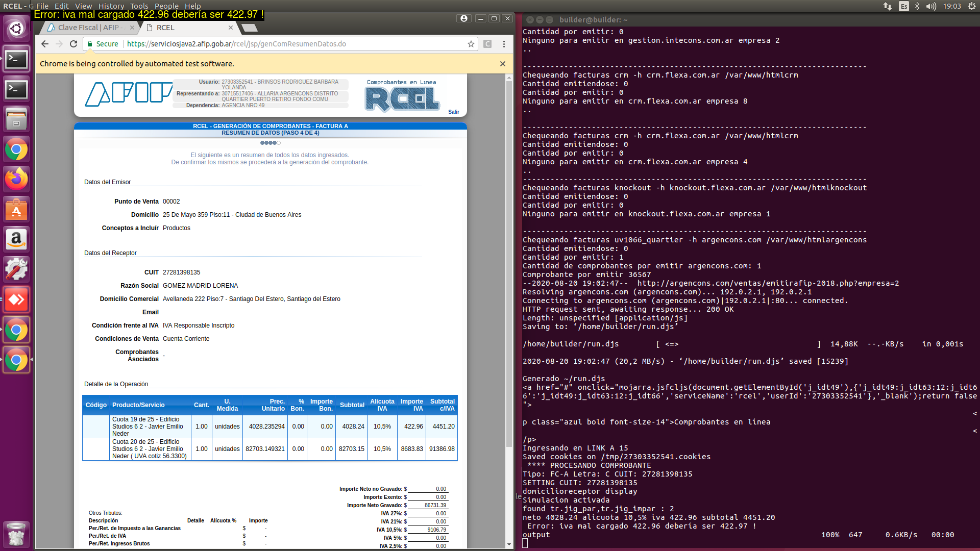Close the Clave Fiscal AFIP tab
The height and width of the screenshot is (551, 980).
coord(132,28)
